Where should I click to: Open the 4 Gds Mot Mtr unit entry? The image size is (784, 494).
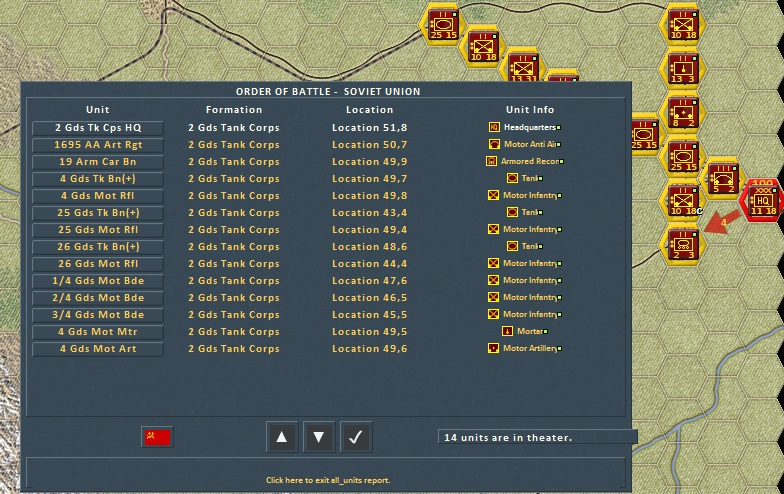98,332
